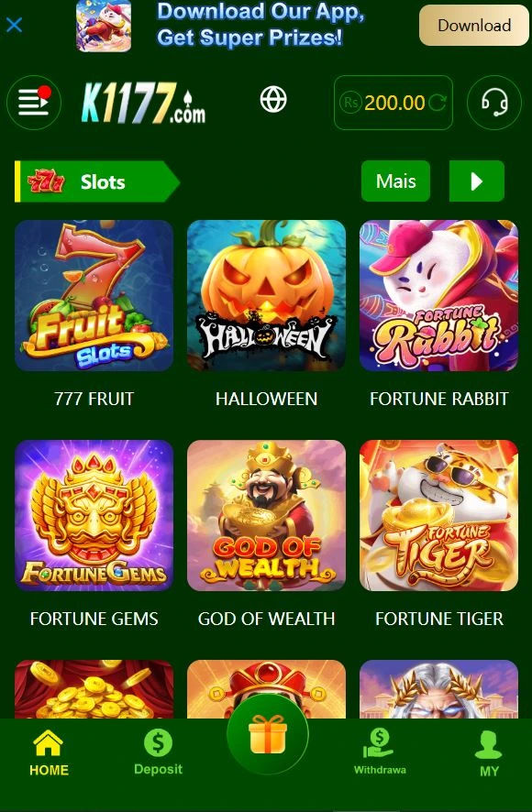Show more slots with Mais button
Viewport: 532px width, 812px height.
(395, 181)
